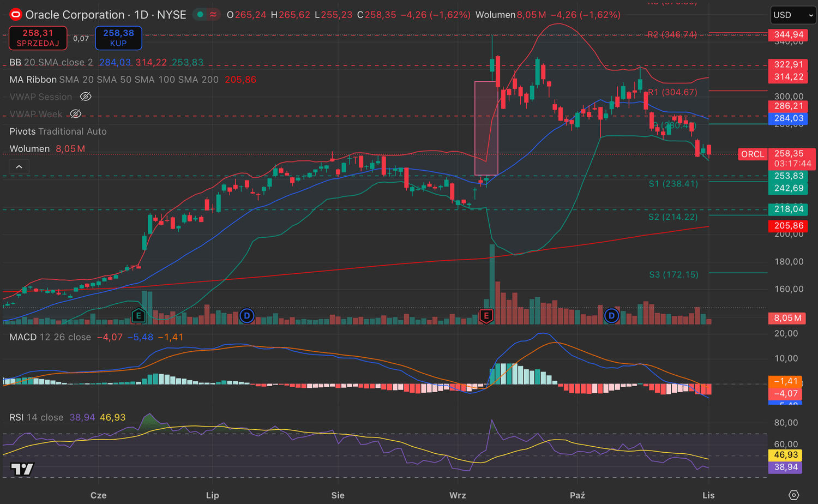Select the RSI 14 close legend
The height and width of the screenshot is (504, 818).
coord(37,417)
